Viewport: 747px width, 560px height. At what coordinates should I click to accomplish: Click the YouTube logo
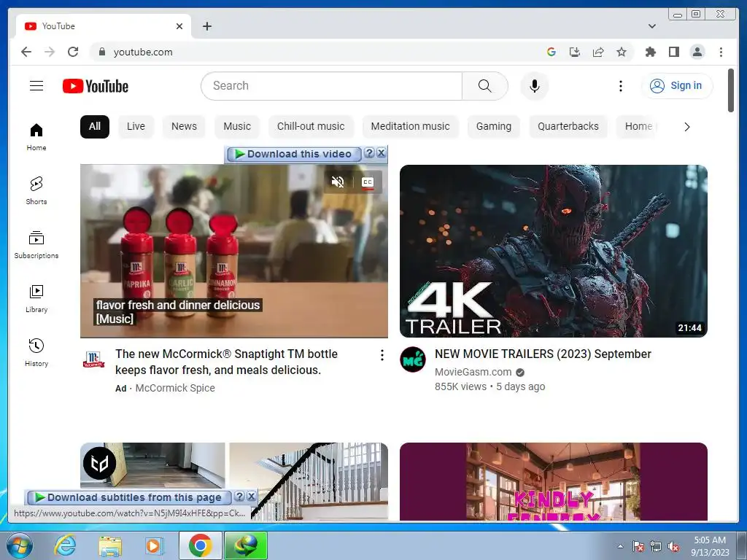[96, 86]
